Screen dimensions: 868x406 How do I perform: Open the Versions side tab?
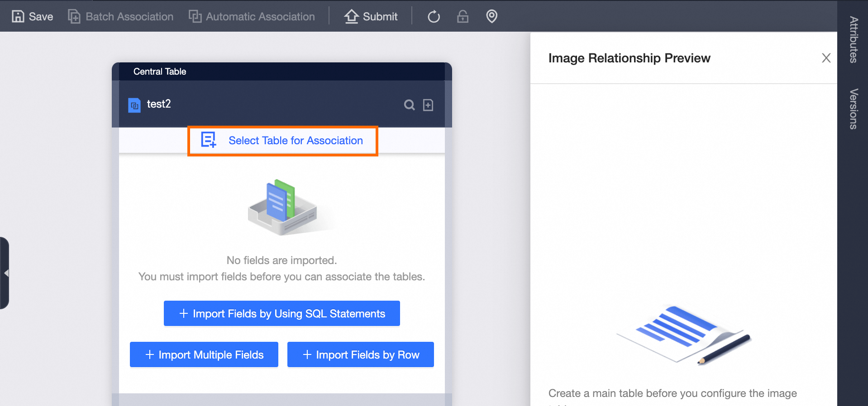(854, 109)
